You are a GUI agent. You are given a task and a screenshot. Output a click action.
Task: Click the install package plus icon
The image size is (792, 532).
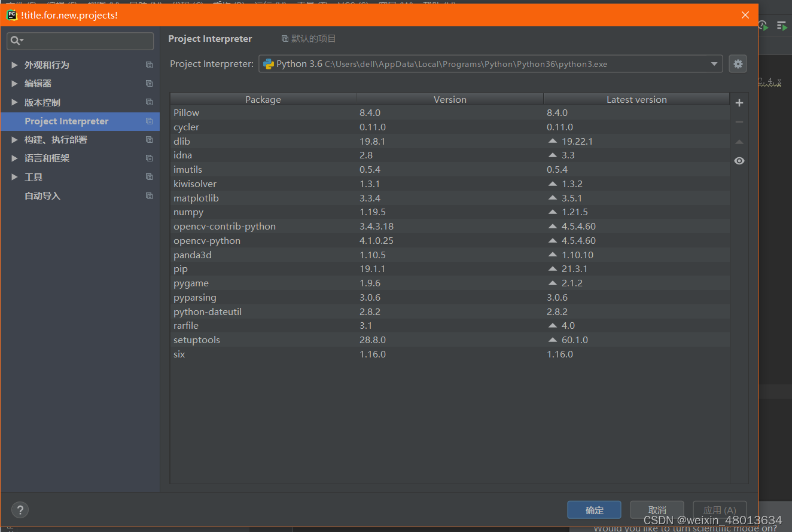739,103
